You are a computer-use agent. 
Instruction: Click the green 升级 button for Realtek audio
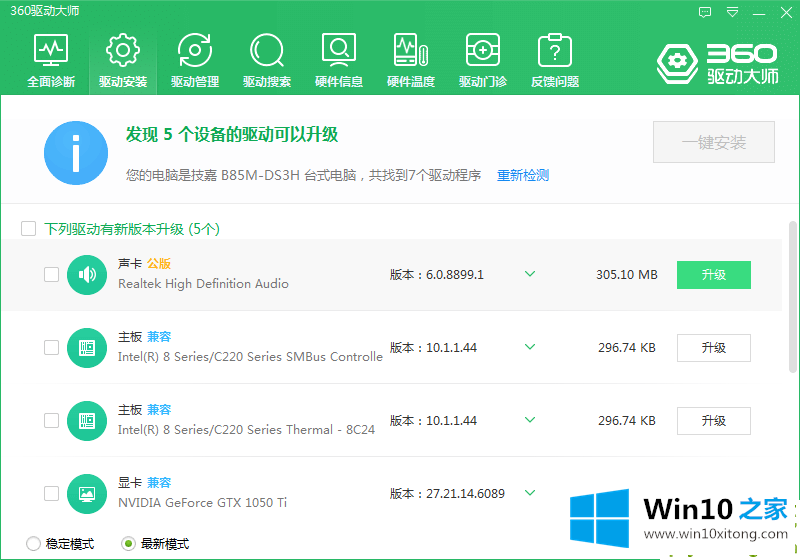(714, 275)
